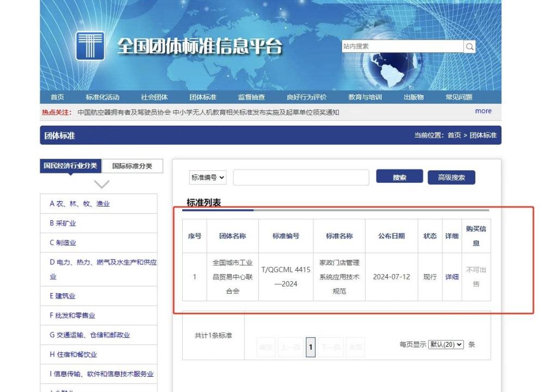Select category C 制造业

[x=63, y=243]
